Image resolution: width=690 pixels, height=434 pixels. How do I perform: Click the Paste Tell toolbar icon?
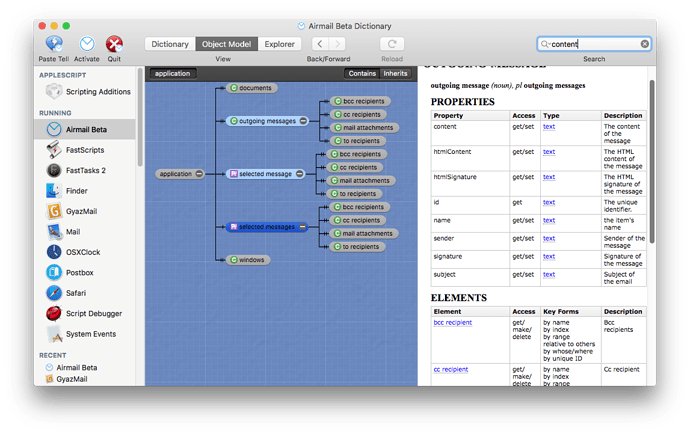(54, 44)
